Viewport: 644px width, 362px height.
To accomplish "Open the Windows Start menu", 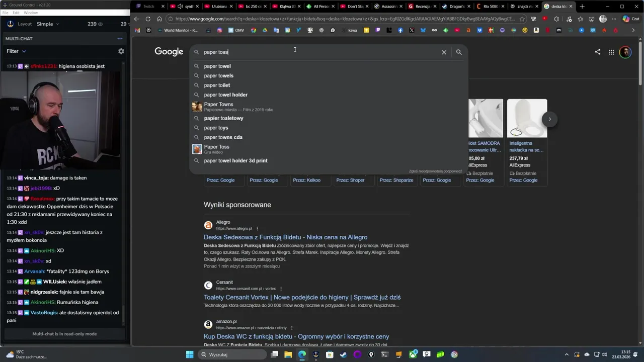I will coord(190,354).
